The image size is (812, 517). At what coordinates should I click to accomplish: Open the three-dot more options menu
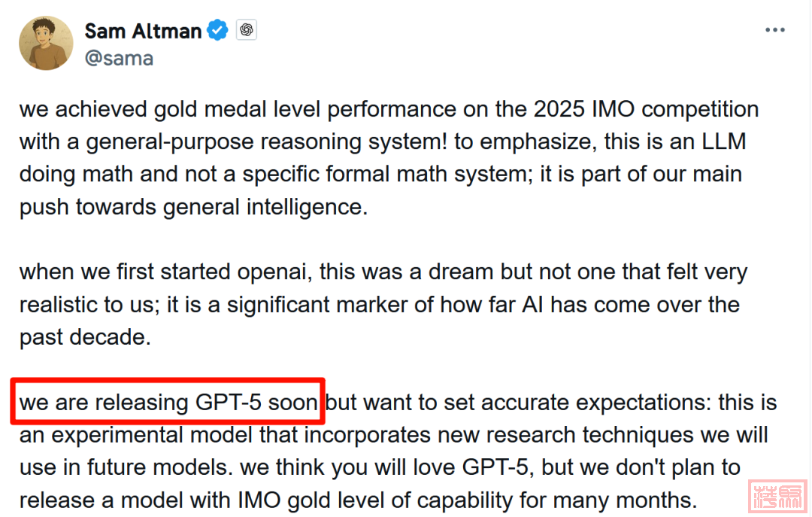774,30
